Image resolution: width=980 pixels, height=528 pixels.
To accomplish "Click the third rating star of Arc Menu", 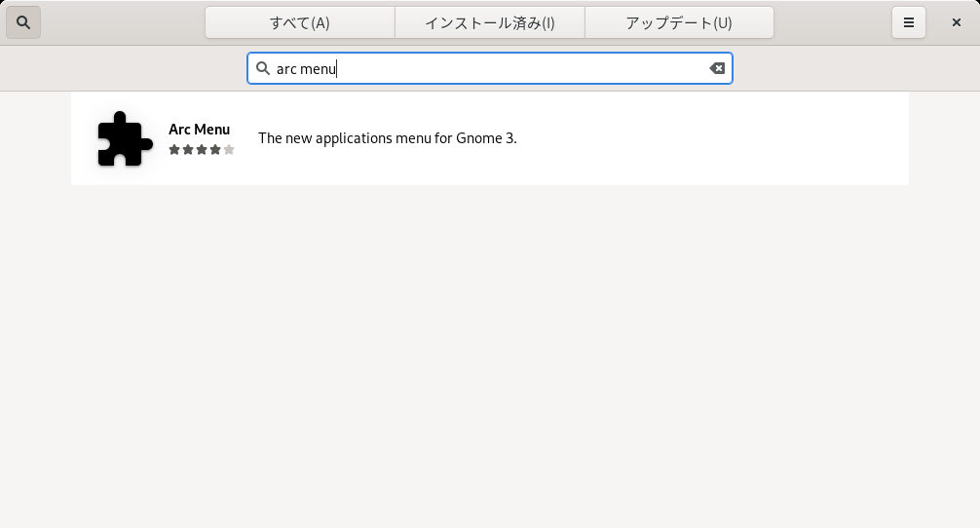I will click(x=202, y=149).
